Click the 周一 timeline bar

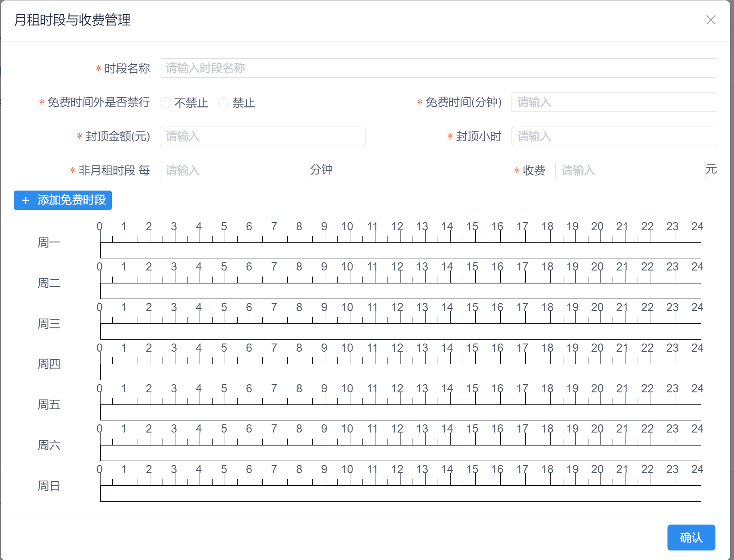click(400, 250)
